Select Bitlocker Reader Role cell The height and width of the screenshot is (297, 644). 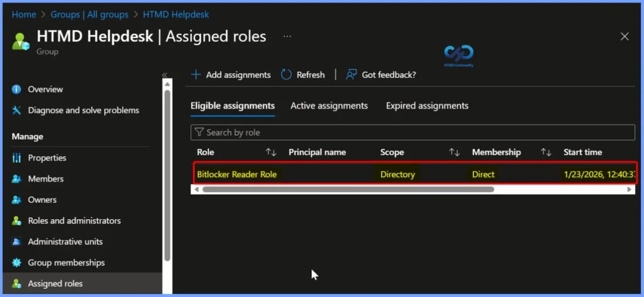tap(237, 175)
